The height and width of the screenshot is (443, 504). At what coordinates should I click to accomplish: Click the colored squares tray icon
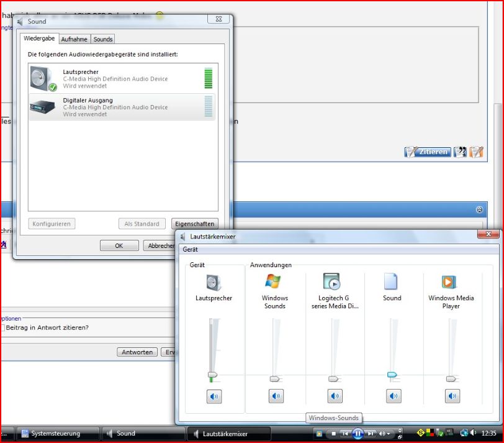pos(430,433)
